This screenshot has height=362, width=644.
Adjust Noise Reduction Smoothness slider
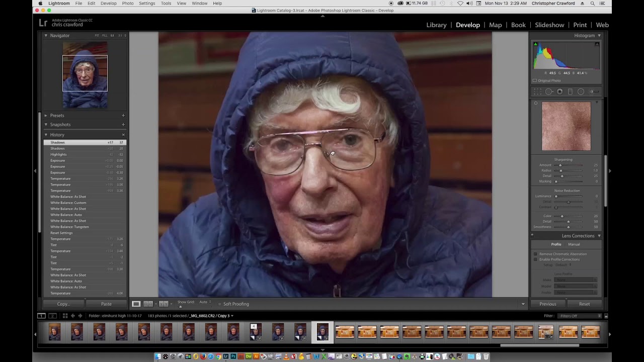click(x=569, y=227)
